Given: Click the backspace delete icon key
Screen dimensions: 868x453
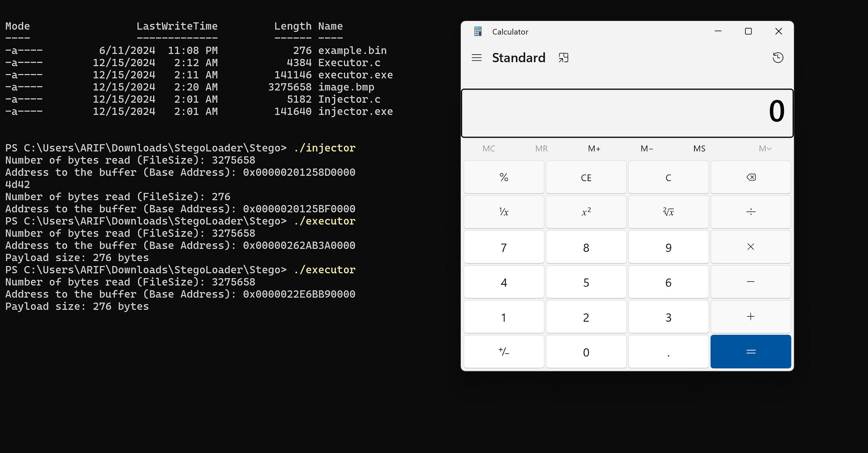Looking at the screenshot, I should (750, 177).
